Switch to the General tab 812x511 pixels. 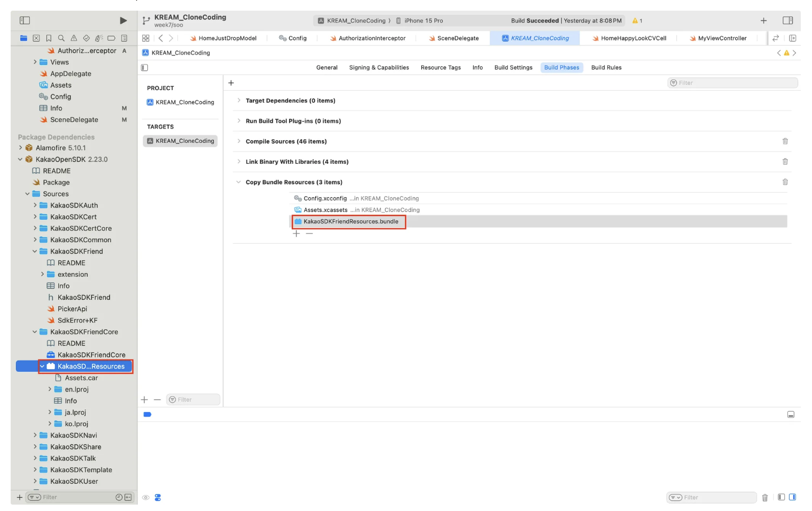point(327,68)
